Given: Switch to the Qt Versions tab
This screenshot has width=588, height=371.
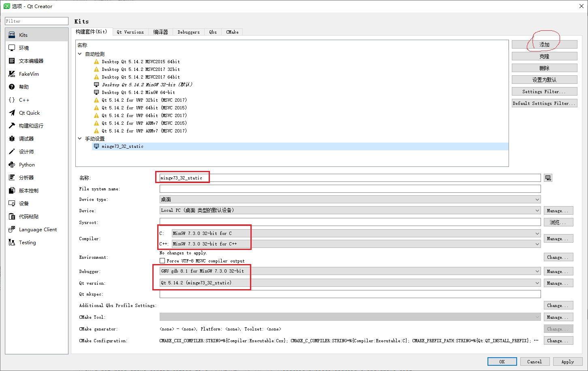Looking at the screenshot, I should (x=130, y=32).
